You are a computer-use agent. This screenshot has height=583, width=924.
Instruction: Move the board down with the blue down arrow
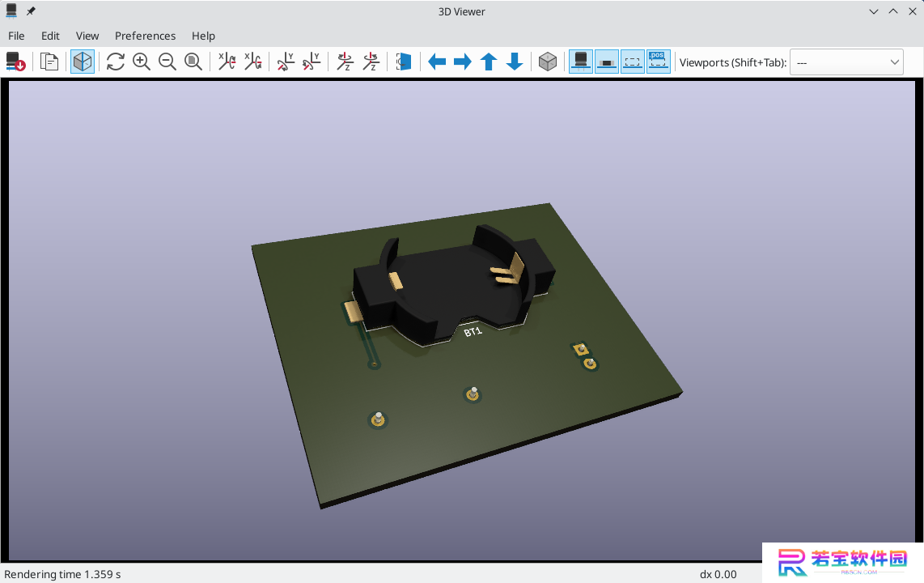pyautogui.click(x=515, y=62)
